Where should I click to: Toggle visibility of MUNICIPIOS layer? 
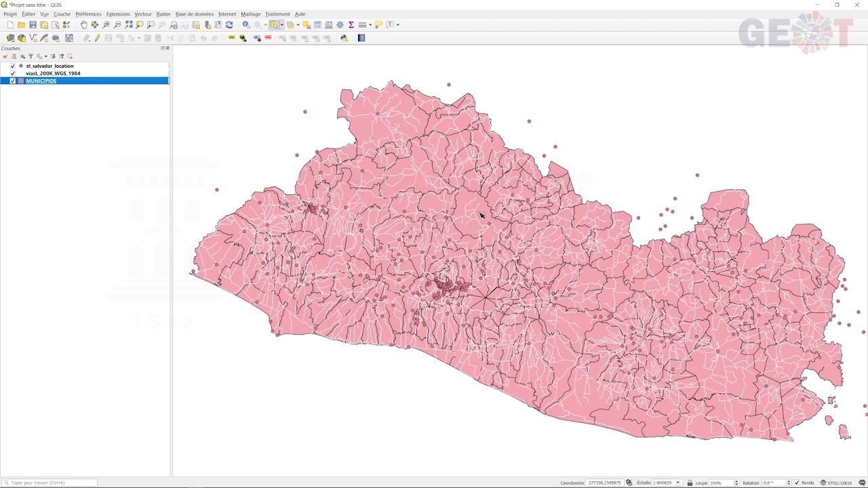coord(12,81)
